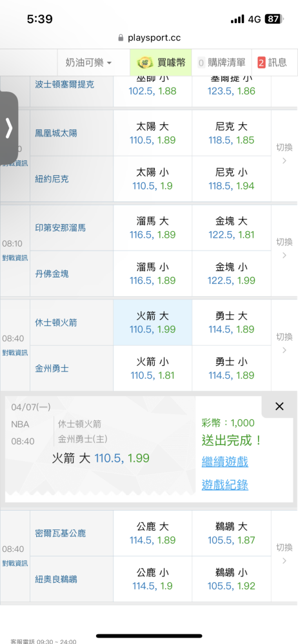Image resolution: width=298 pixels, height=644 pixels.
Task: Switch odds view for Pacers vs Nuggets
Action: 284,248
